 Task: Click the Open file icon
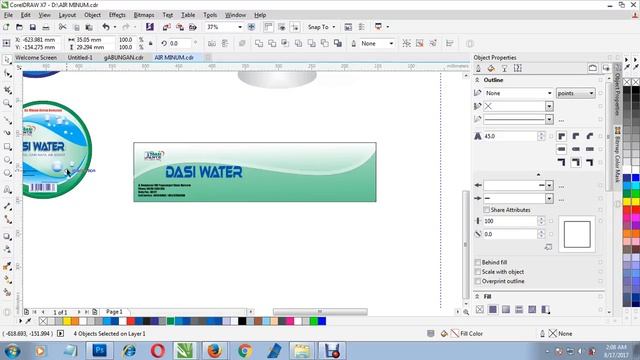(19, 27)
